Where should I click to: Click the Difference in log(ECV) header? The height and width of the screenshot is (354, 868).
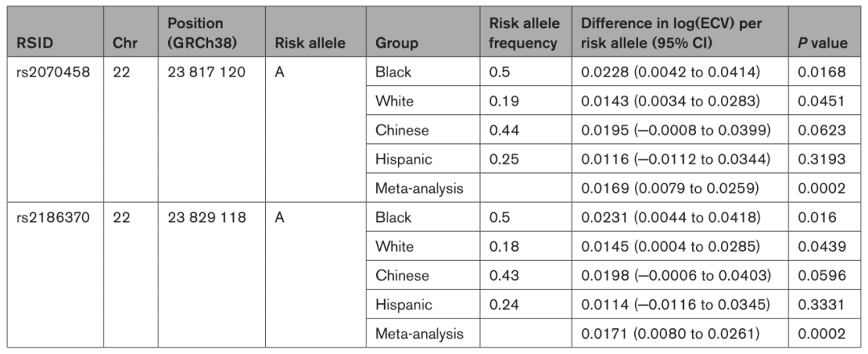(672, 33)
